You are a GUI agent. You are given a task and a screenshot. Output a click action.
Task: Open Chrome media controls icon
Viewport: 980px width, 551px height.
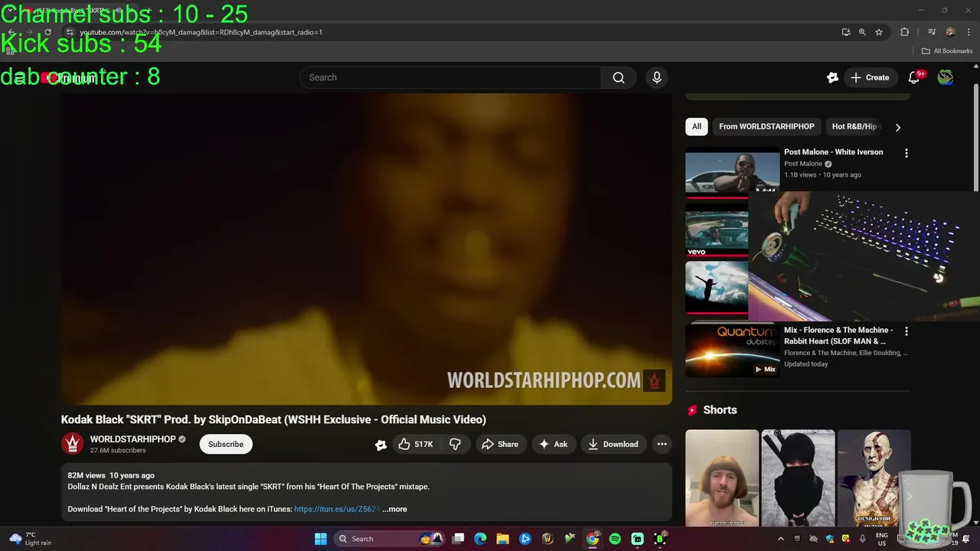coord(931,32)
